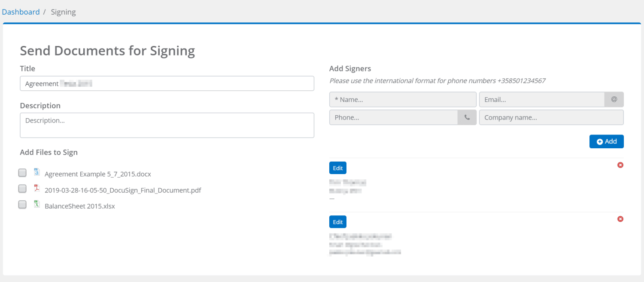Go to Dashboard breadcrumb link
644x282 pixels.
[x=21, y=12]
